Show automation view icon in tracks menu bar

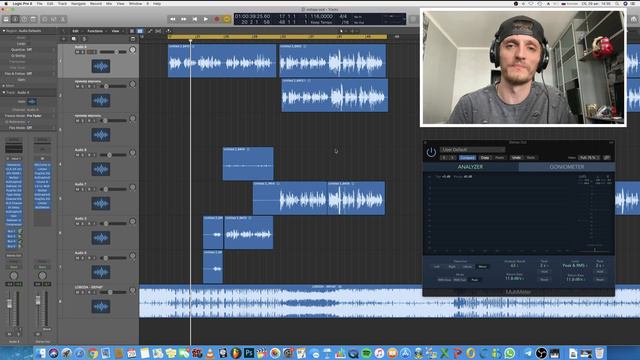(x=150, y=31)
